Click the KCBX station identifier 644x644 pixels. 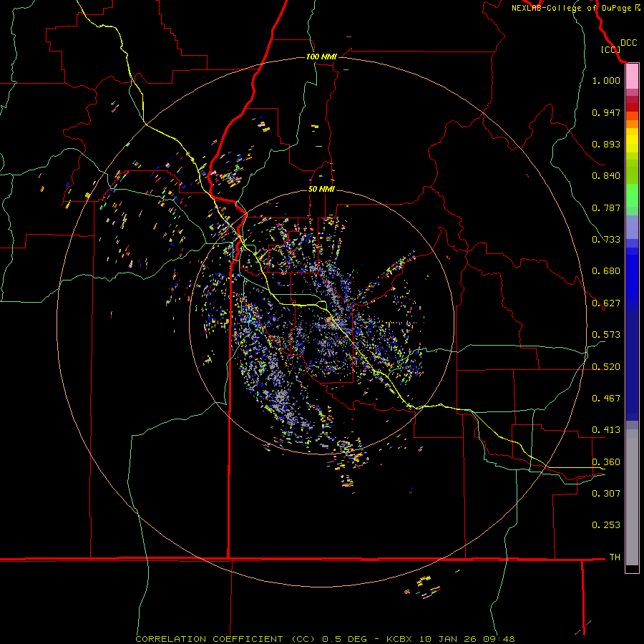pyautogui.click(x=401, y=639)
